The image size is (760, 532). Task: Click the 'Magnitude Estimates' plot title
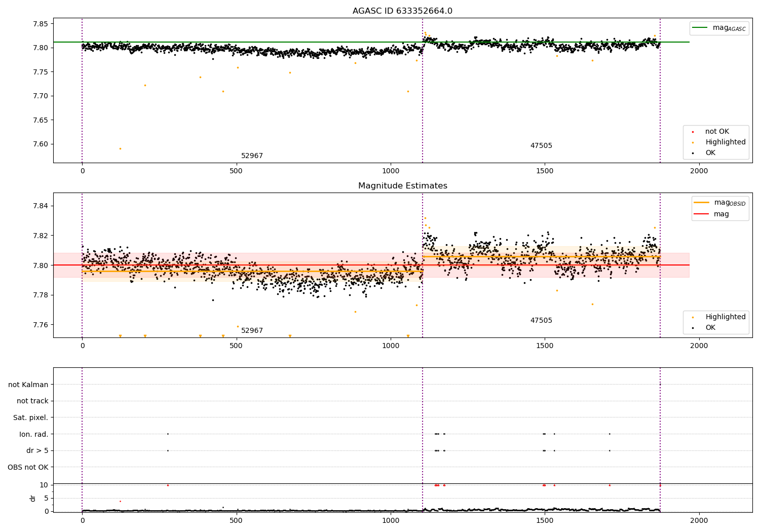(402, 186)
